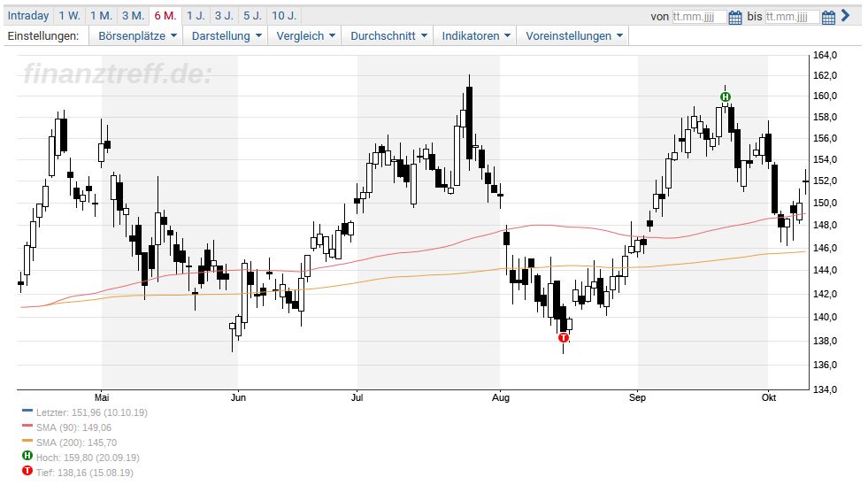Open calendar picker for 'bis' date
Viewport: 868px width, 485px height.
pyautogui.click(x=828, y=17)
